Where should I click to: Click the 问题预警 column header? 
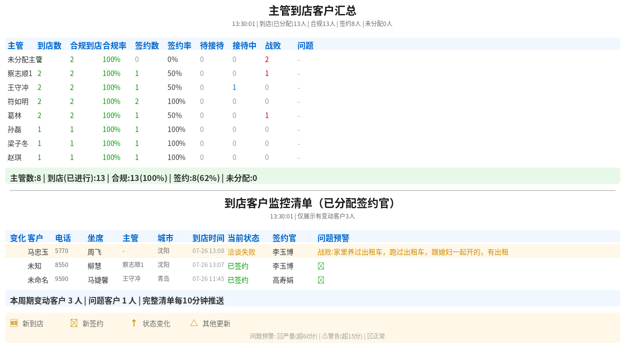(x=333, y=238)
